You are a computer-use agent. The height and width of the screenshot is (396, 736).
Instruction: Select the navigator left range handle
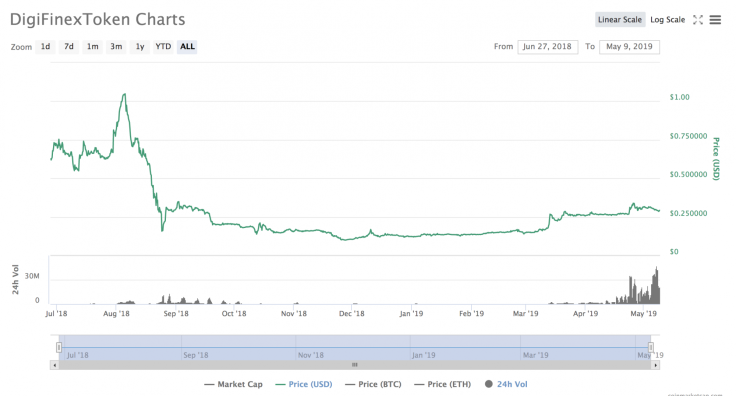click(59, 347)
